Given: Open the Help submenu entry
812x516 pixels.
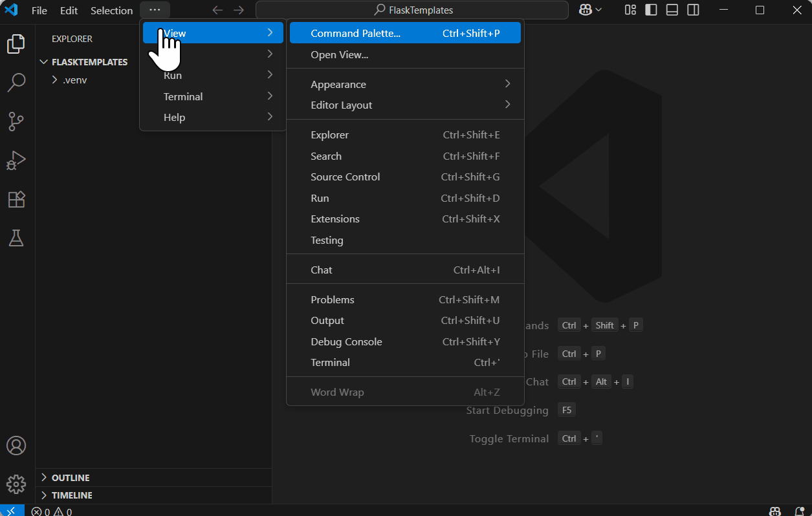Looking at the screenshot, I should point(213,117).
